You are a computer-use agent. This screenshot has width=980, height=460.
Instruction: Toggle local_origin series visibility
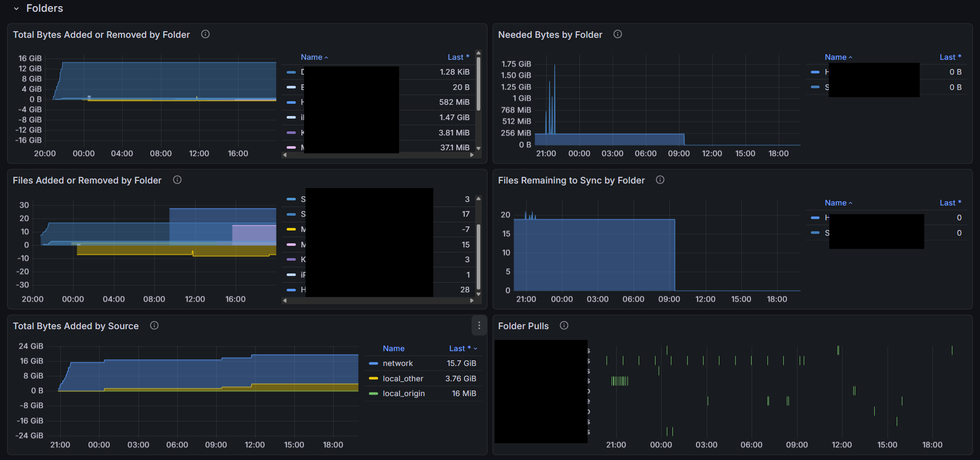404,394
